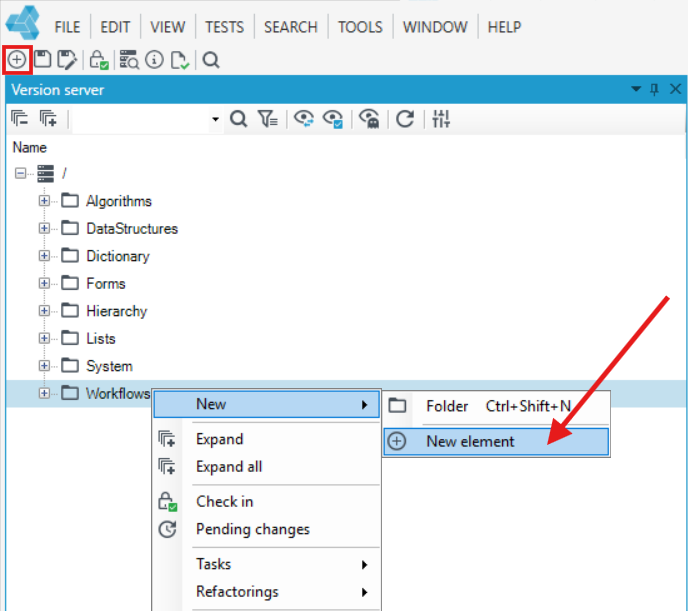
Task: Expand the Workflows folder
Action: tap(44, 393)
